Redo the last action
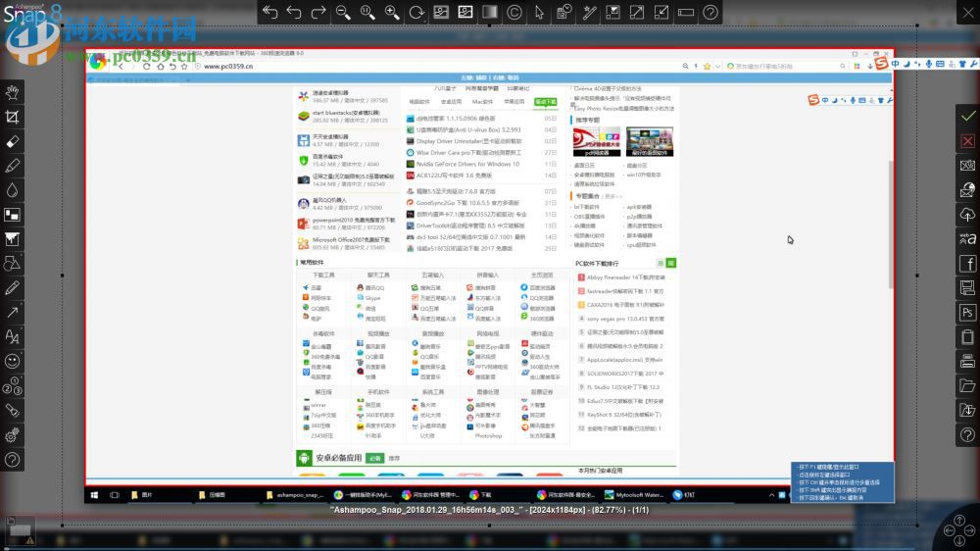 tap(318, 12)
